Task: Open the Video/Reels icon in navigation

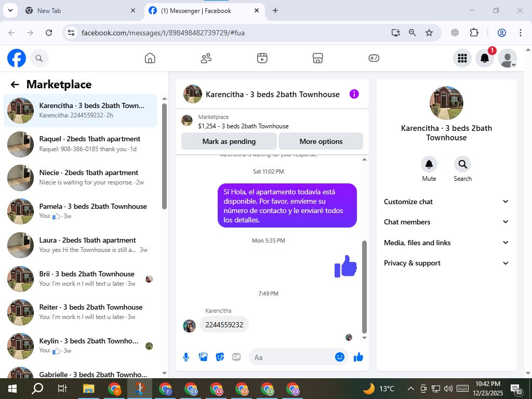Action: [262, 58]
